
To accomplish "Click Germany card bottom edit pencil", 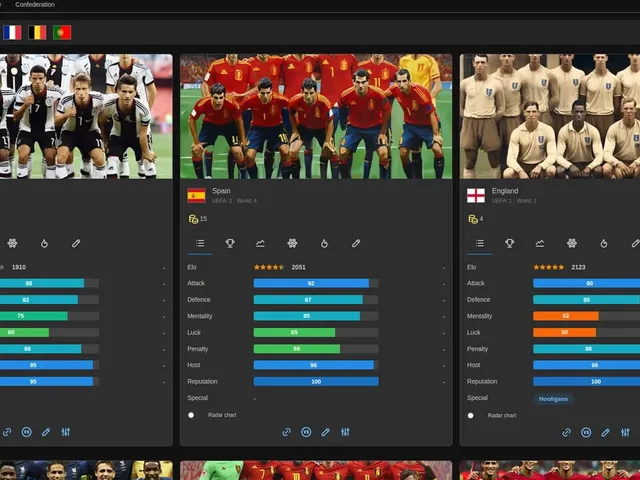I will pyautogui.click(x=46, y=432).
